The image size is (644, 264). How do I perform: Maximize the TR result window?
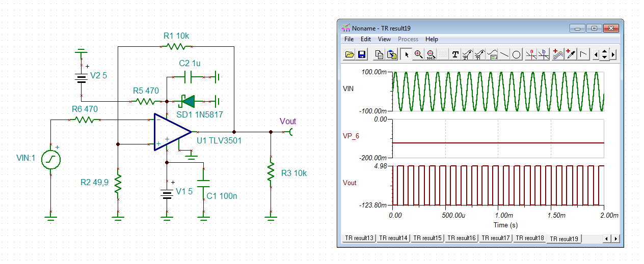(594, 28)
